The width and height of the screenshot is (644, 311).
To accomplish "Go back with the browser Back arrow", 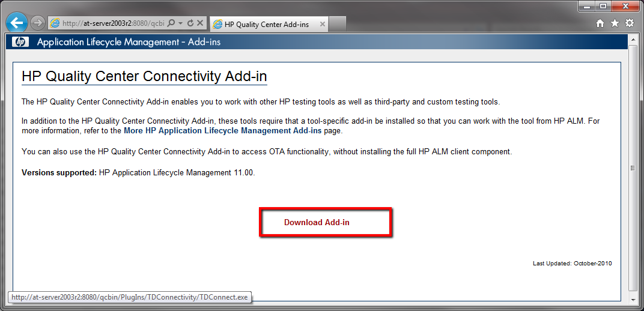I will (x=17, y=23).
